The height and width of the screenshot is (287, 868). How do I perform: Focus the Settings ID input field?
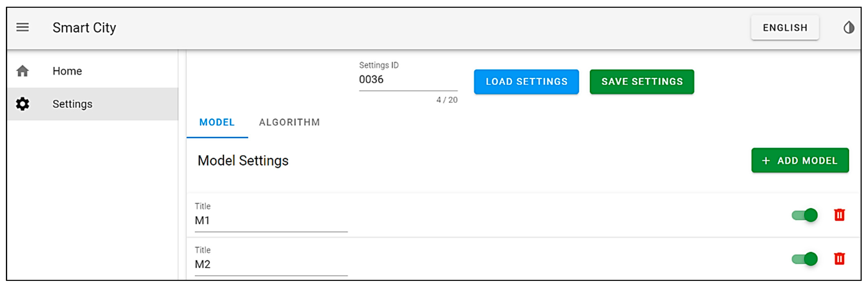(x=408, y=80)
